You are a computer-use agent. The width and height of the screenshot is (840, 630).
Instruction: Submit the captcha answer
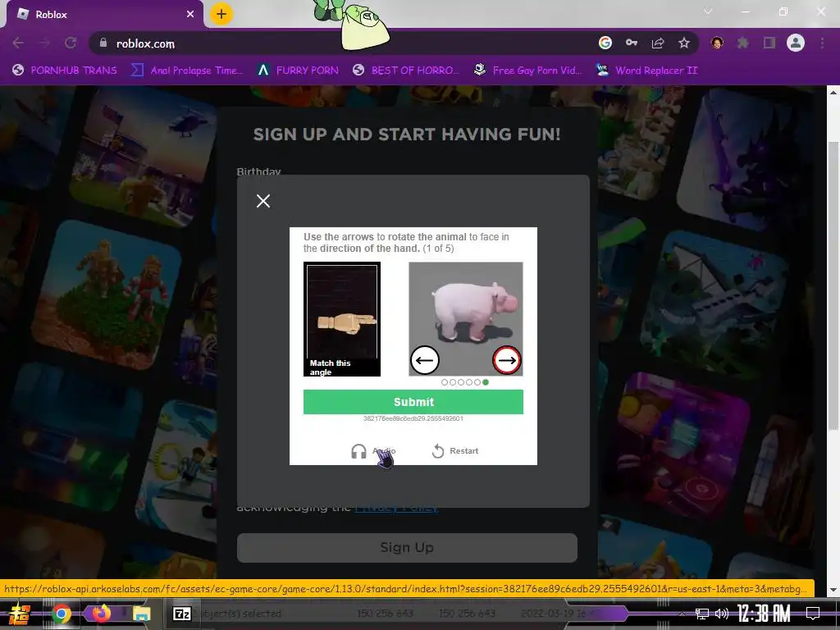[413, 402]
